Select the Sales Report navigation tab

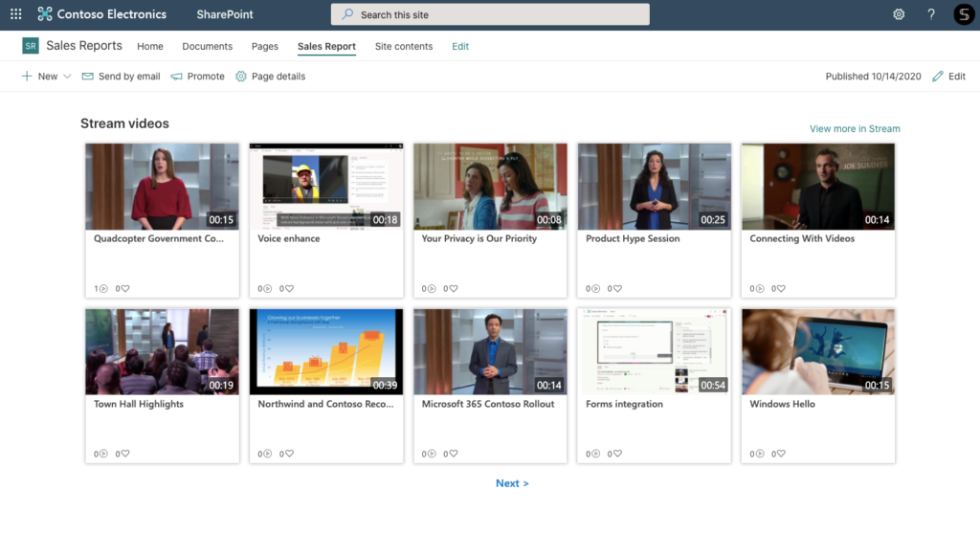pyautogui.click(x=327, y=46)
